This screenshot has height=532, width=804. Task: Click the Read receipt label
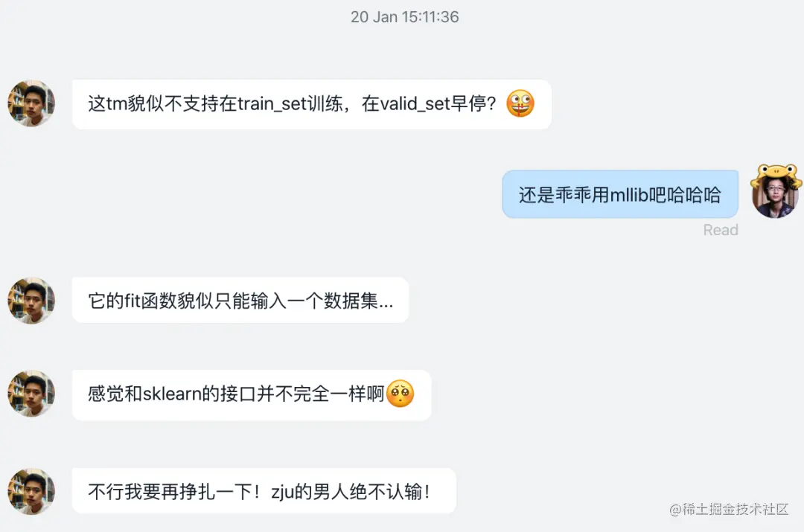click(721, 230)
